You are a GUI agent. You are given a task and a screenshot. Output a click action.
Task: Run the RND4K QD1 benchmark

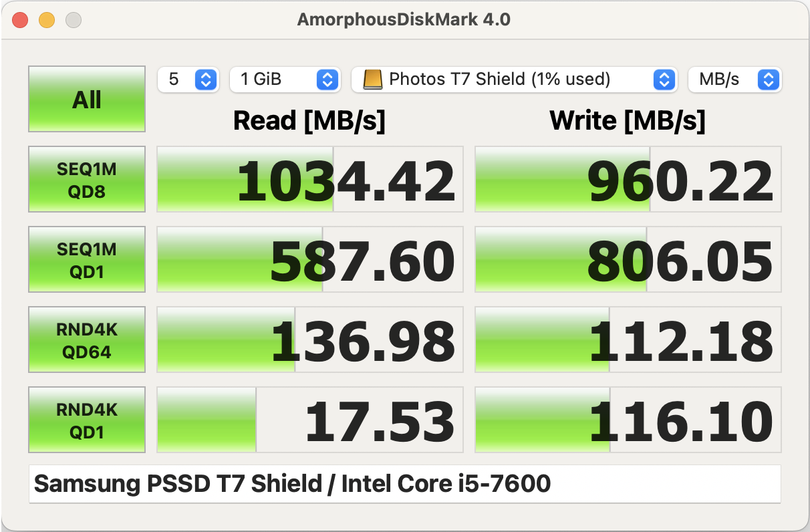[87, 420]
